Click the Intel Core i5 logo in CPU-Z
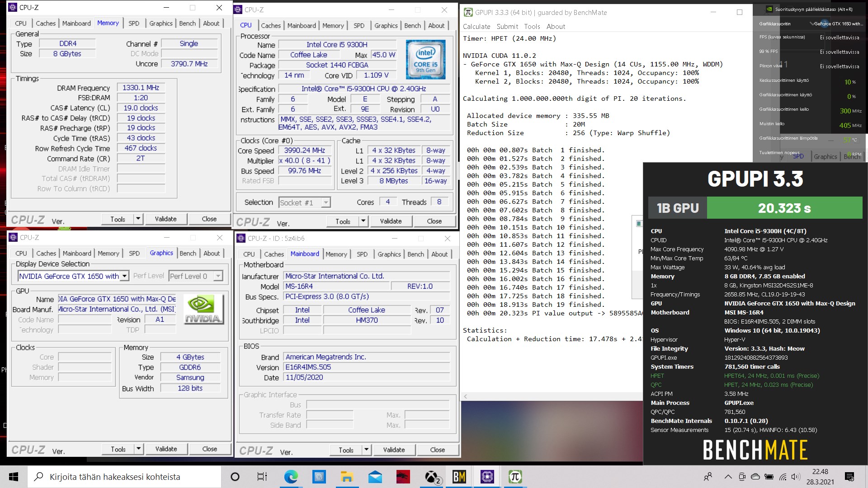This screenshot has height=488, width=868. point(425,59)
